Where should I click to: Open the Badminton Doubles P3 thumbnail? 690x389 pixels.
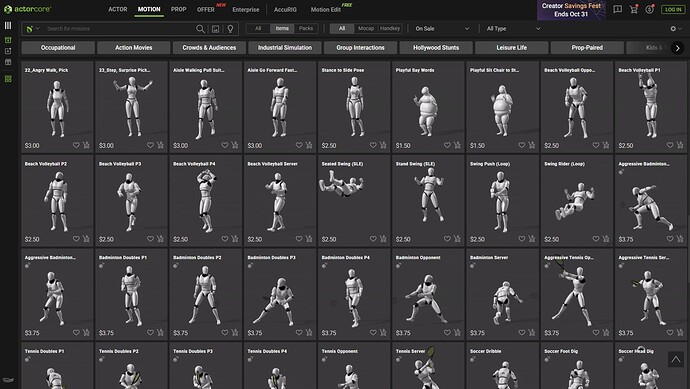pos(280,294)
